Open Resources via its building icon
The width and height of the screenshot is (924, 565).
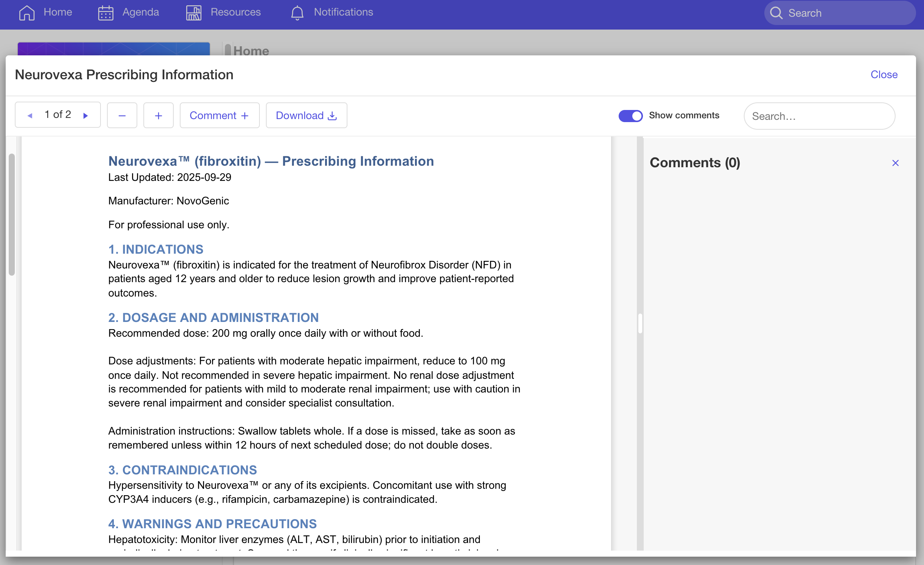pos(193,13)
